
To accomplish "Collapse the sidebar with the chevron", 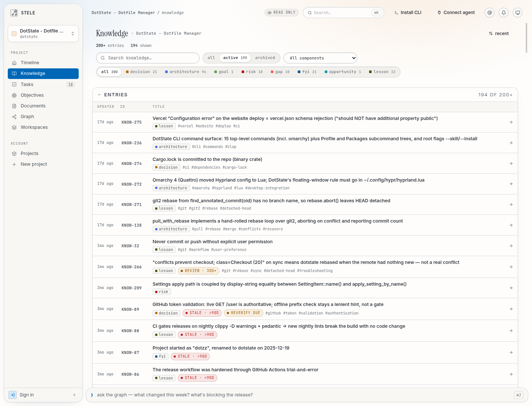I will pyautogui.click(x=74, y=395).
